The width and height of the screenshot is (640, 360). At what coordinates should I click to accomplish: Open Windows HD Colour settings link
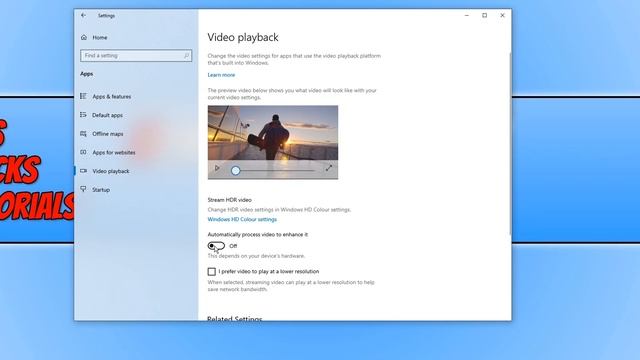242,220
